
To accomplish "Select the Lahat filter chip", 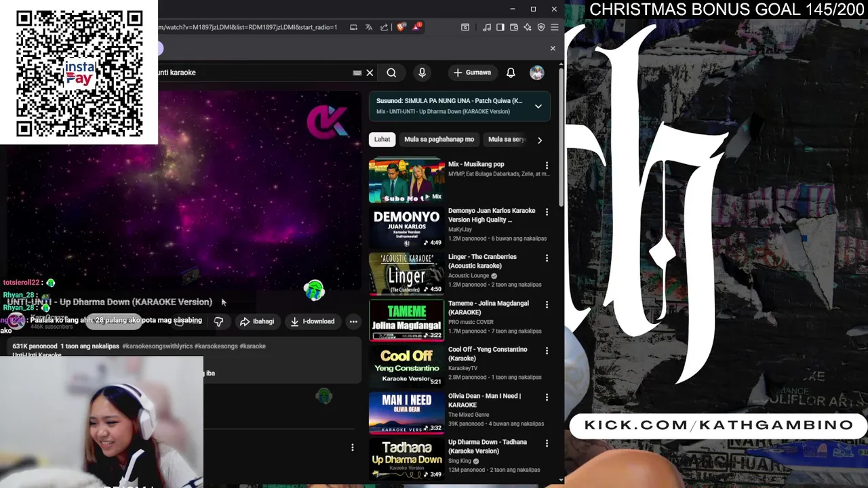I will click(382, 139).
